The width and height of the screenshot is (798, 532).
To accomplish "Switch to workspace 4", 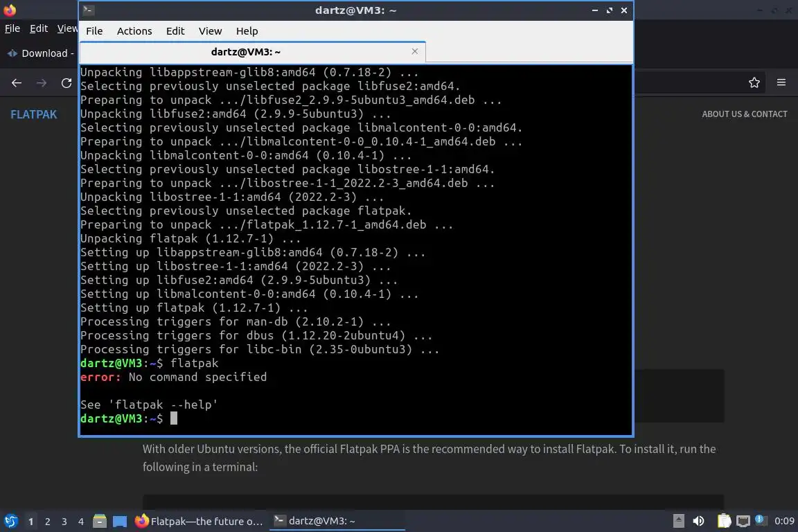I will [x=81, y=522].
